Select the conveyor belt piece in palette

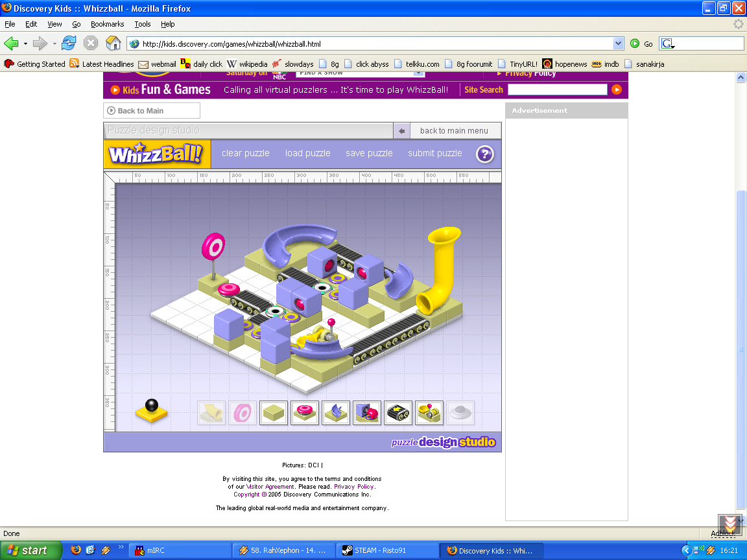[x=398, y=413]
